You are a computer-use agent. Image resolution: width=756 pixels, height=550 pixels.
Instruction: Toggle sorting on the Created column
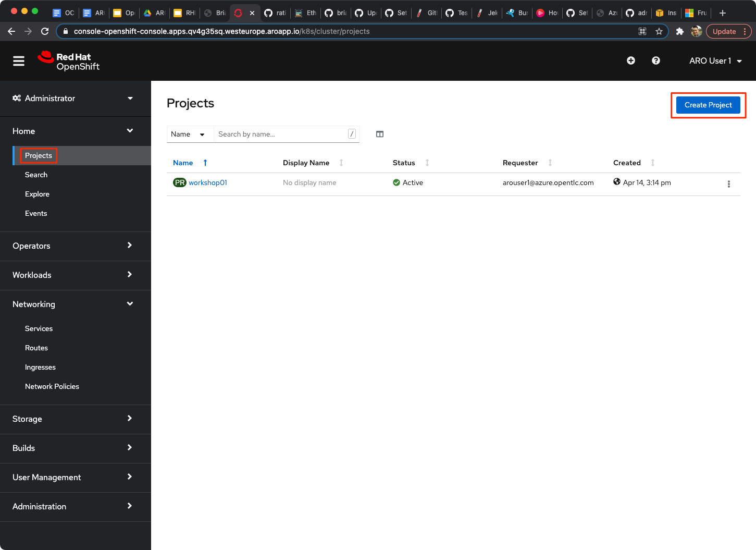tap(653, 163)
